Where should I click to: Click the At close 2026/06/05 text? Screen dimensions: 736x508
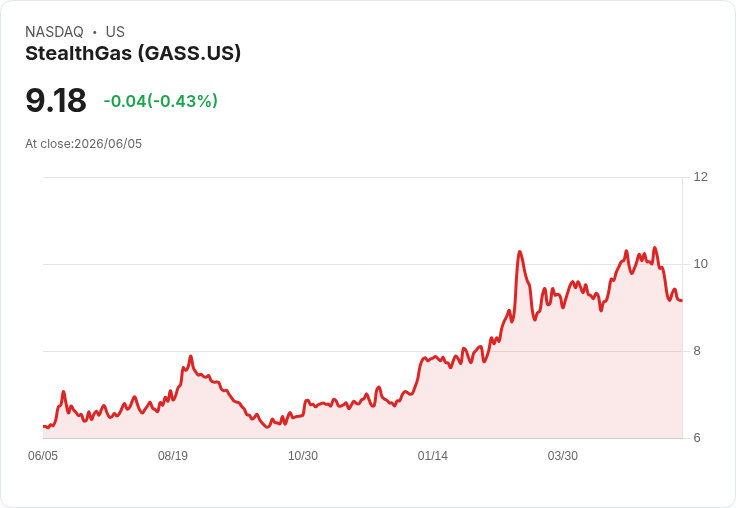(x=84, y=144)
